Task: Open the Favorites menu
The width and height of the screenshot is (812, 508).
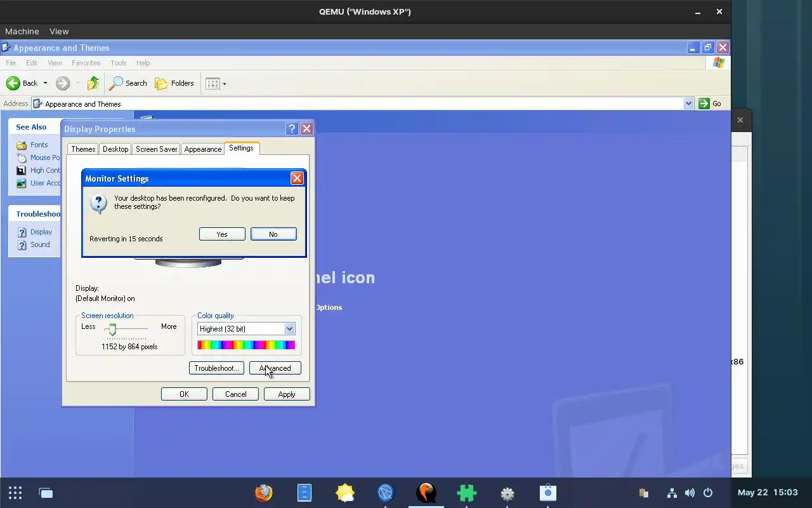Action: (x=86, y=63)
